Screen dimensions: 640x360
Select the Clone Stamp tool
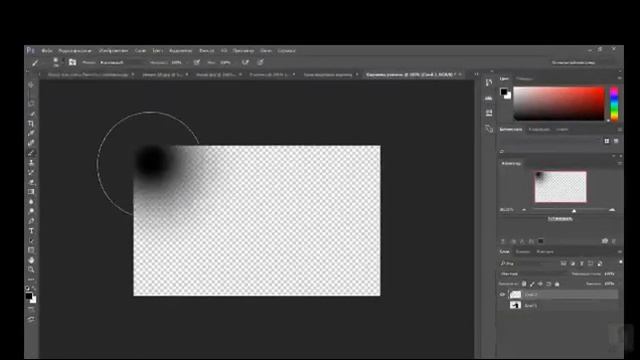(31, 162)
